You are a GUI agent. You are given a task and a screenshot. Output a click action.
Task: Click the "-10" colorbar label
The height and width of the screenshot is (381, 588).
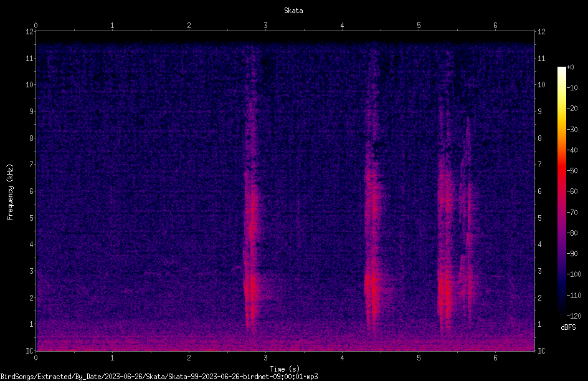pos(572,88)
